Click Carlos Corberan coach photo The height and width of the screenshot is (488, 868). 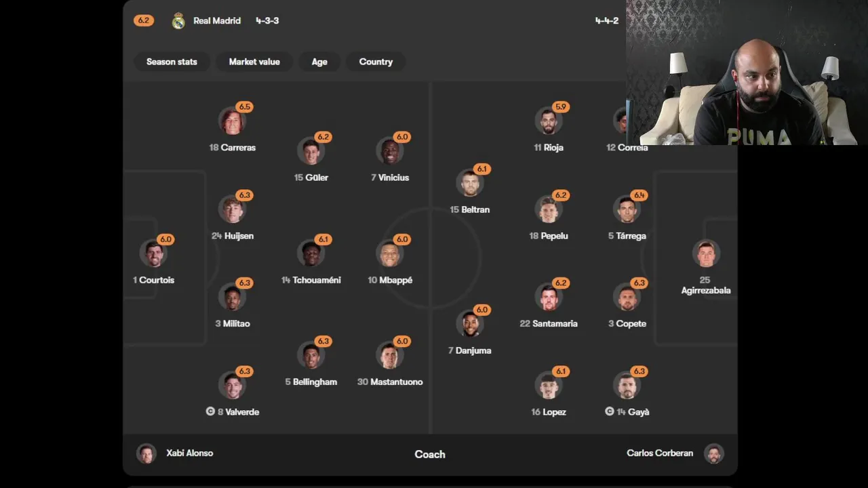(x=714, y=453)
